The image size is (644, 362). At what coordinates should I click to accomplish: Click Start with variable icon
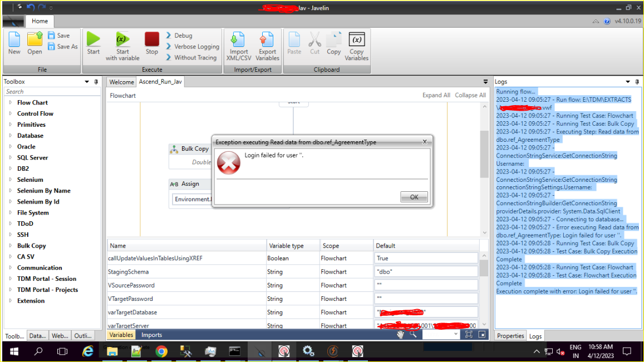point(122,39)
